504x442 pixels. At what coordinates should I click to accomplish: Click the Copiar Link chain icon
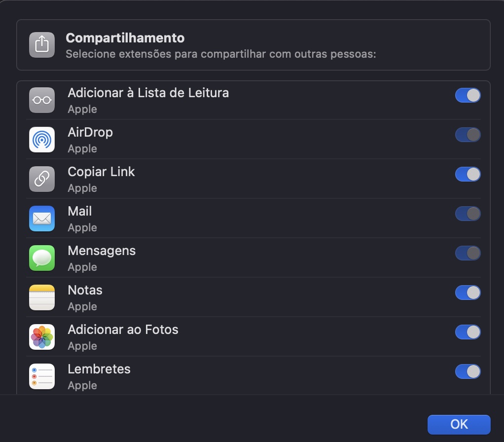(42, 179)
